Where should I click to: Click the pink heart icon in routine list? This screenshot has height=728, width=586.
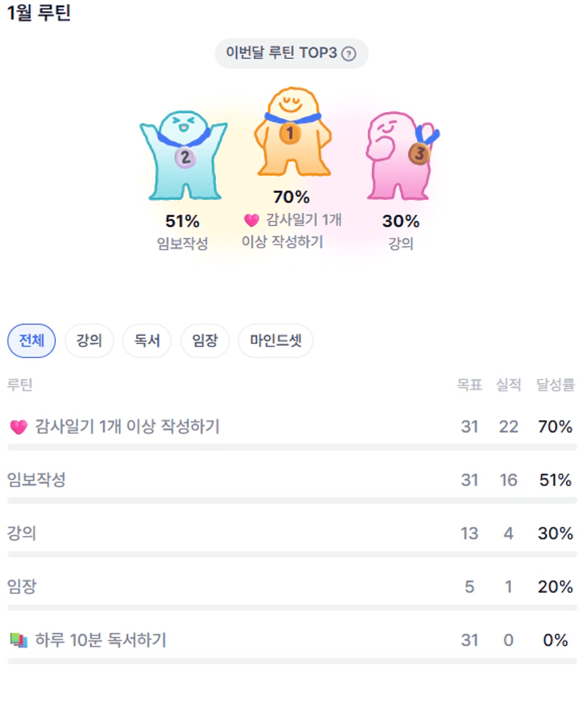click(x=18, y=427)
